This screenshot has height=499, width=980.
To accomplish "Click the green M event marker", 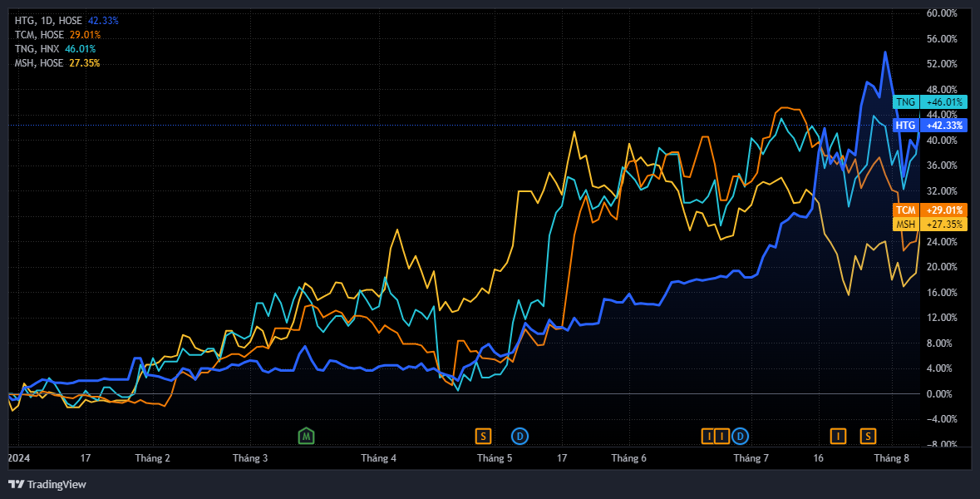I will tap(307, 435).
